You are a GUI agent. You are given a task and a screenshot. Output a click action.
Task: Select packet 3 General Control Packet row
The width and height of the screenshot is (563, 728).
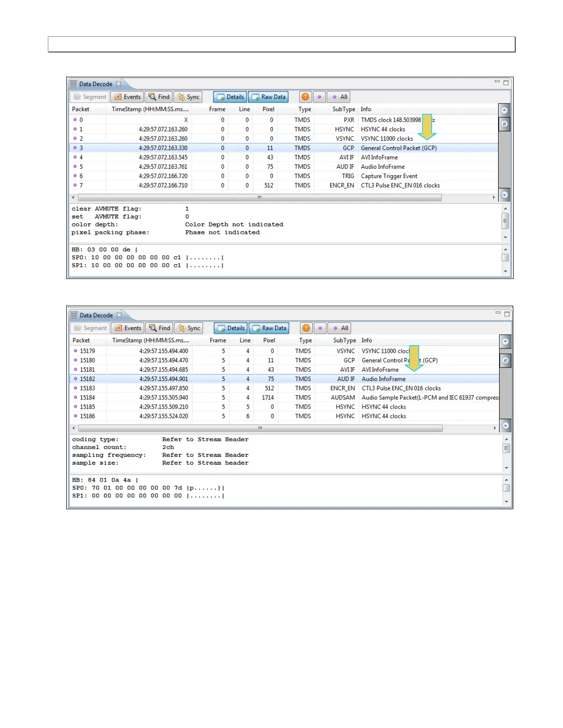284,148
